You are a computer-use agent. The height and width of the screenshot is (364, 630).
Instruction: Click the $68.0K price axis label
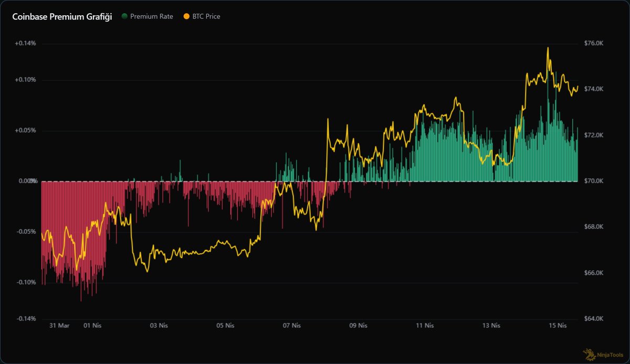point(593,227)
